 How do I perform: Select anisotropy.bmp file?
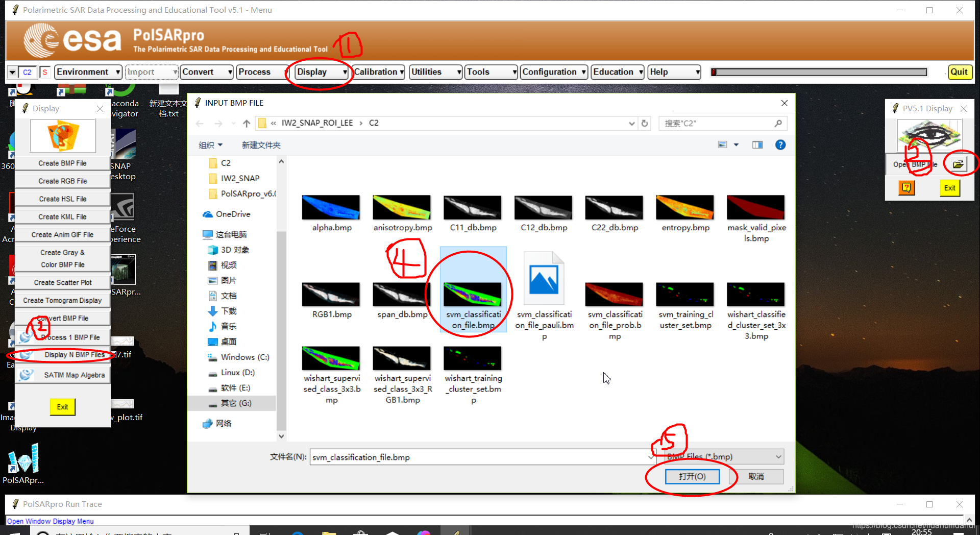402,213
